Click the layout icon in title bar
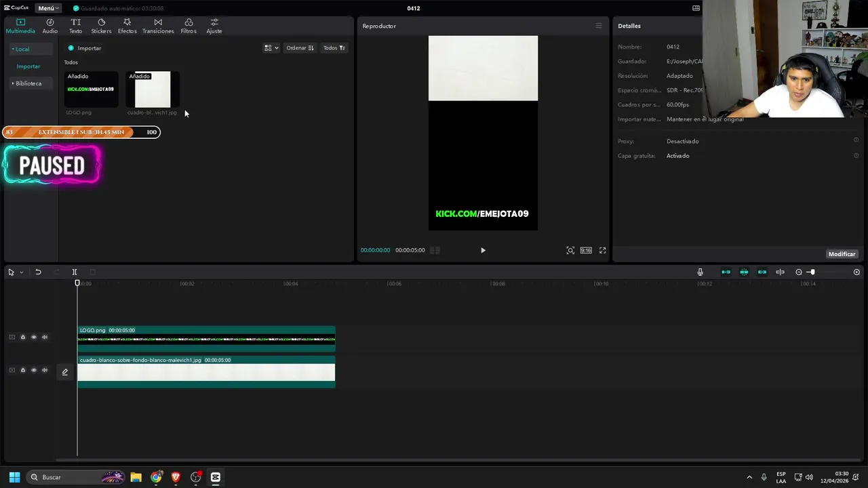This screenshot has height=488, width=868. [696, 8]
